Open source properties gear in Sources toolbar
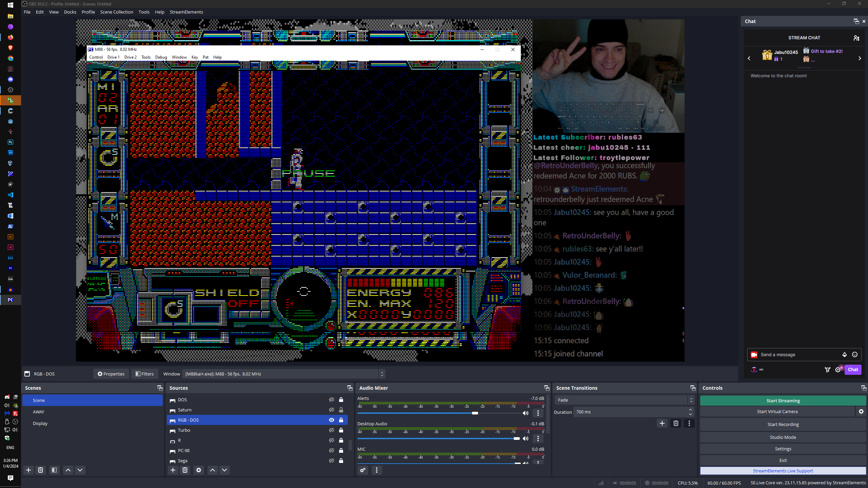Image resolution: width=868 pixels, height=488 pixels. 199,470
